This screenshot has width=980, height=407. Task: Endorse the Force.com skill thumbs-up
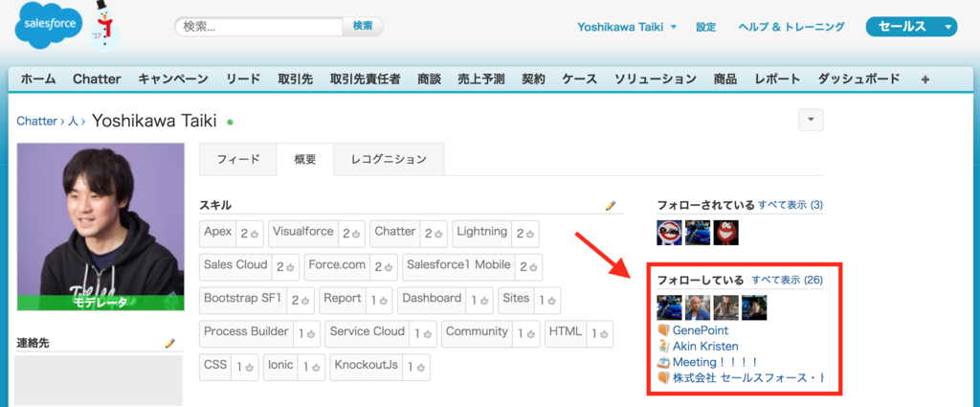pyautogui.click(x=388, y=267)
